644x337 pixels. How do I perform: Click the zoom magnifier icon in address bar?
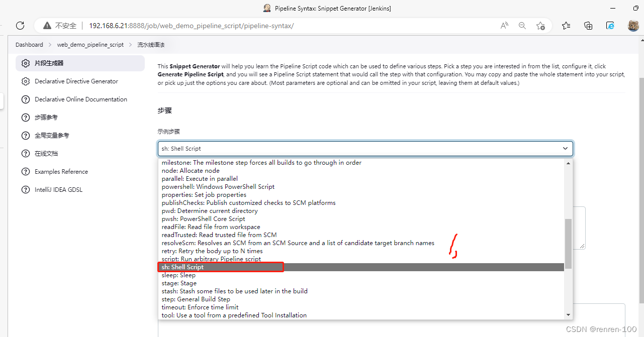click(522, 26)
